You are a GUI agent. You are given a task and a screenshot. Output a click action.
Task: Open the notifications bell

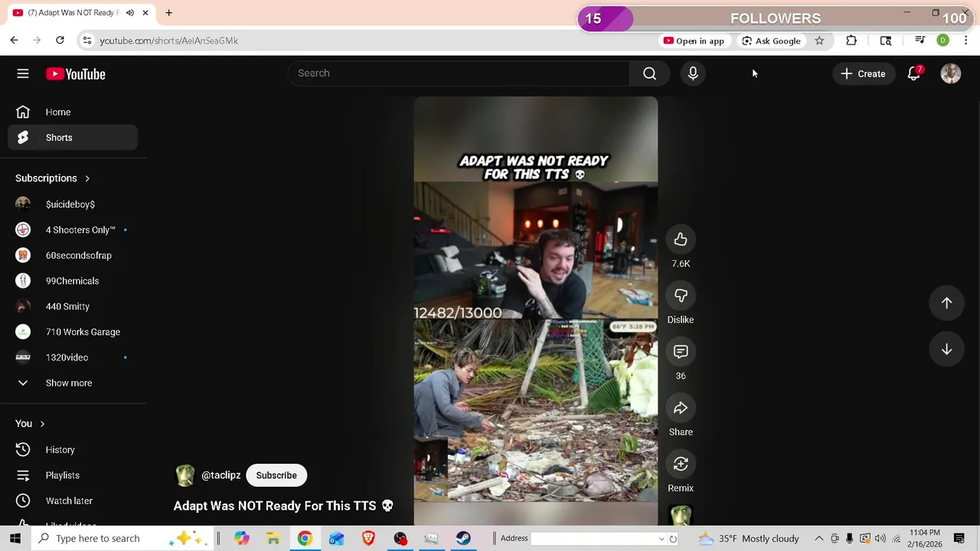pos(914,73)
